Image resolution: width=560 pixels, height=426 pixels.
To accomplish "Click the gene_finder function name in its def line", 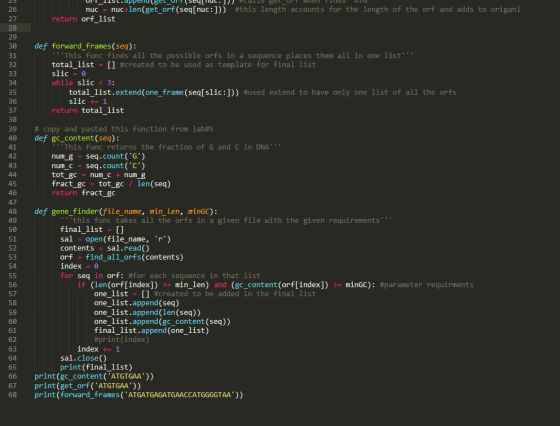I will click(x=75, y=211).
